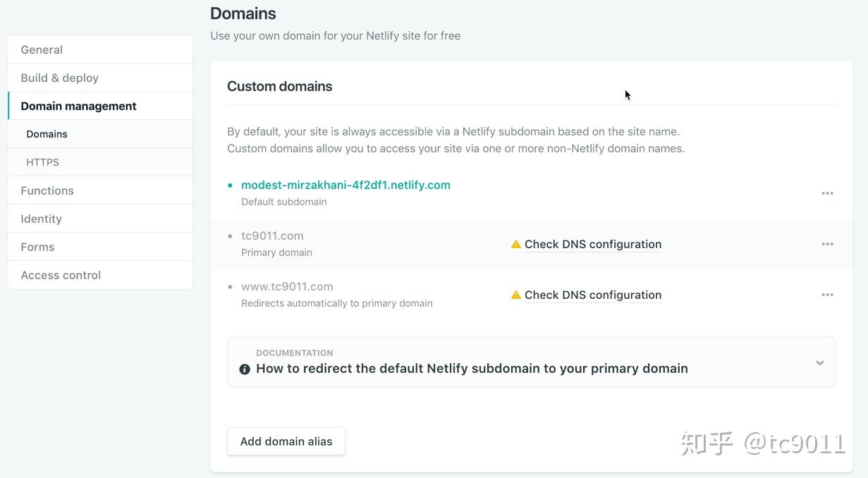
Task: Click Domain management section header
Action: pyautogui.click(x=78, y=105)
